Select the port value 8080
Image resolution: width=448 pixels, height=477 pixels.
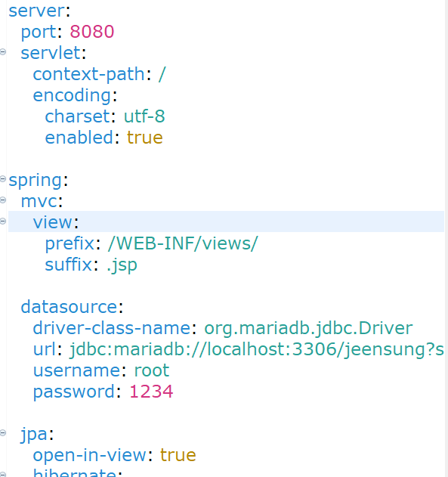pos(92,32)
